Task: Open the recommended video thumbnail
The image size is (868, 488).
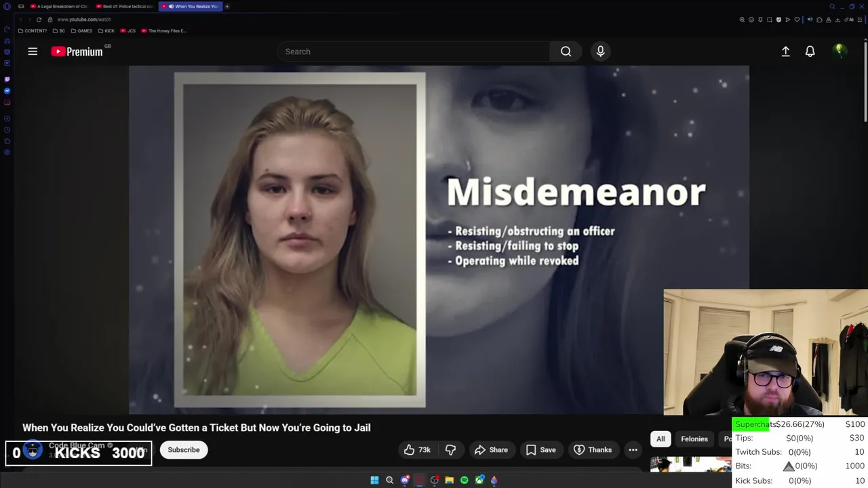Action: (690, 464)
